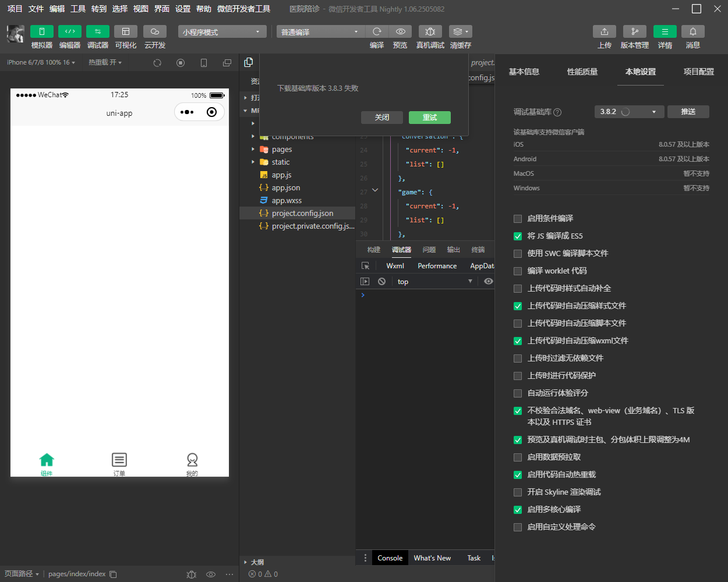Uncheck 启用代码自动热重载
Screen dimensions: 728x582
518,475
